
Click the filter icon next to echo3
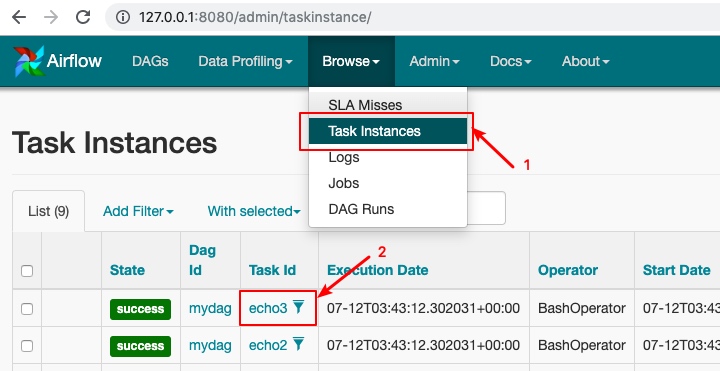298,307
